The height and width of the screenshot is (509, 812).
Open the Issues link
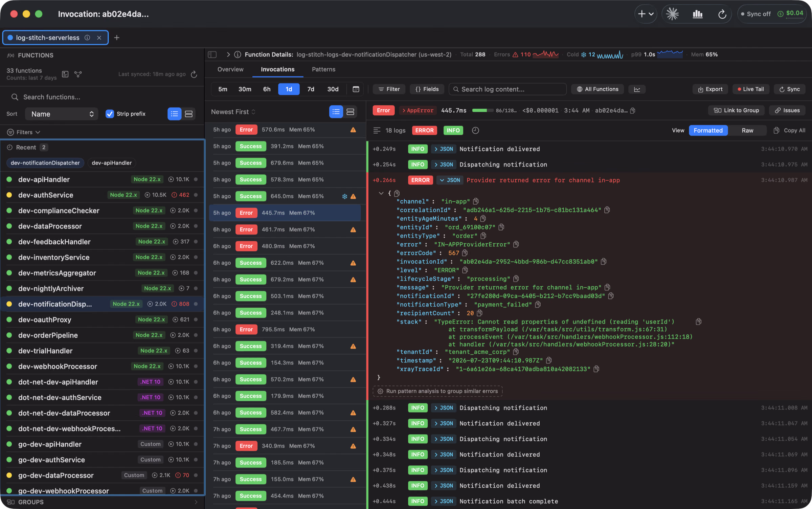point(787,110)
